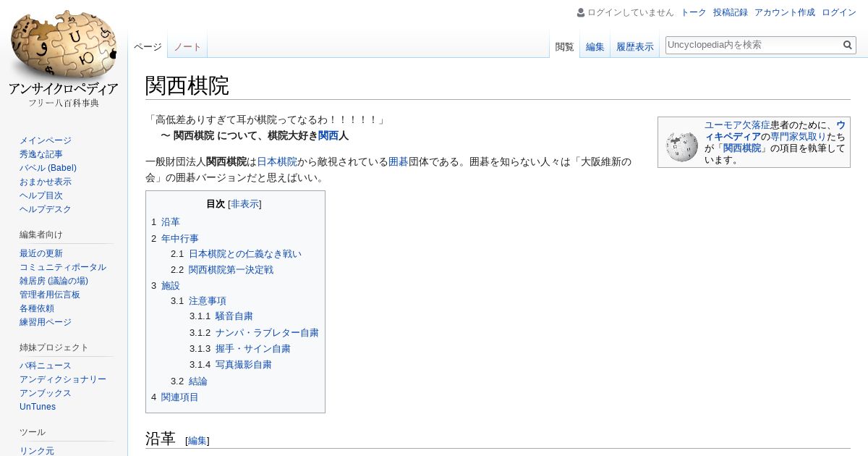Open 秀逸な記事 in the sidebar
868x456 pixels.
(x=41, y=154)
